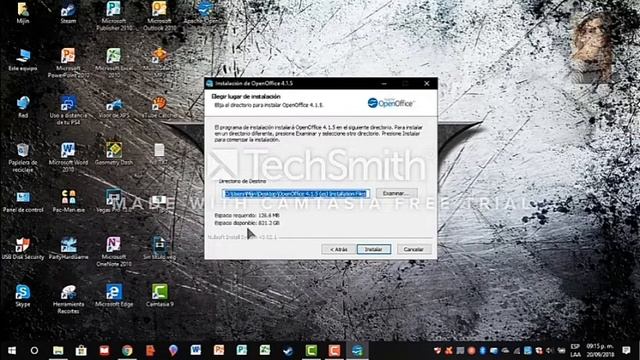This screenshot has height=360, width=640.
Task: Open Apache OpenOffice desktop icon
Action: pyautogui.click(x=204, y=12)
